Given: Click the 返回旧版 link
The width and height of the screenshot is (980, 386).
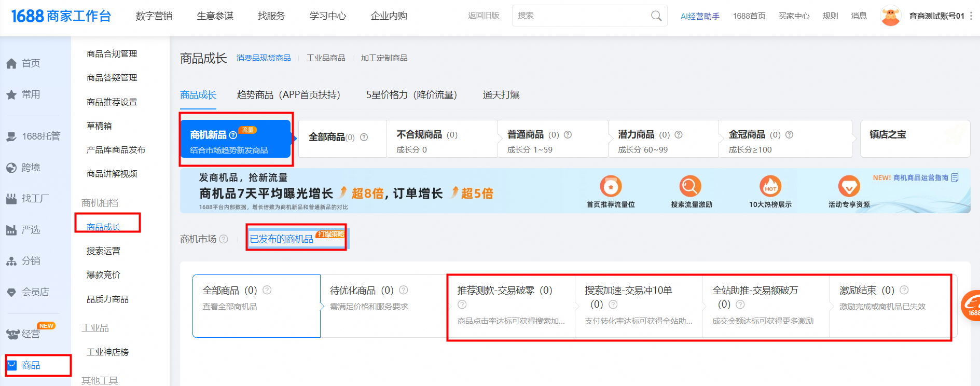Looking at the screenshot, I should pos(484,16).
